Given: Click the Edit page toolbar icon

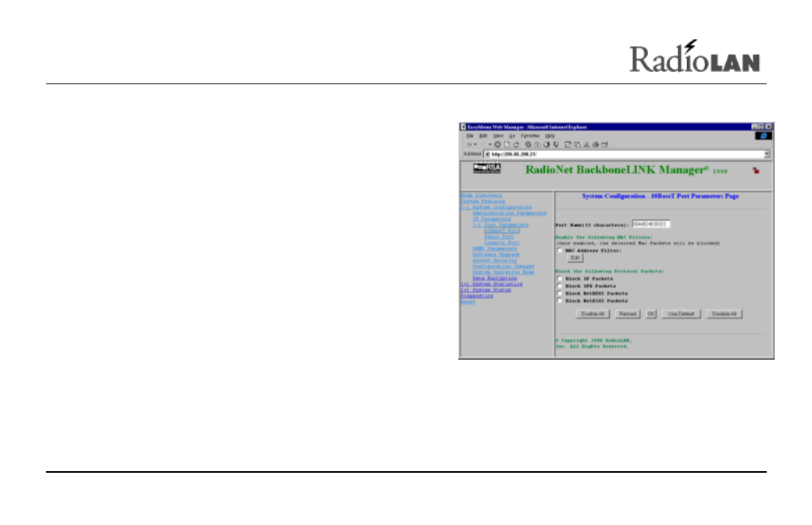Looking at the screenshot, I should (605, 145).
